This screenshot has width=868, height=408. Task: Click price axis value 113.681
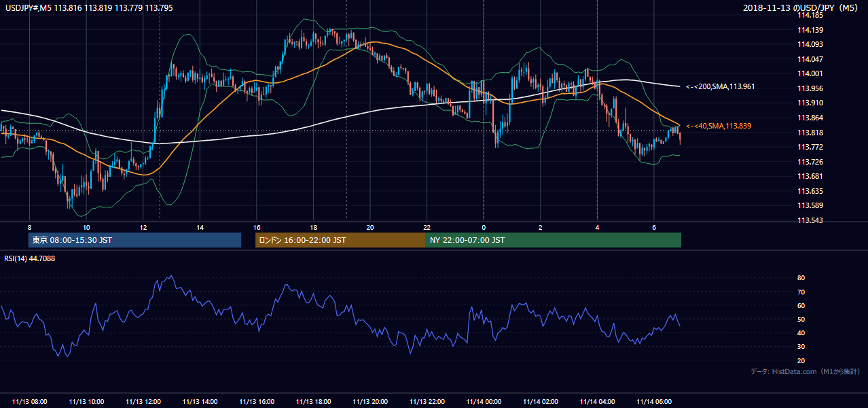810,177
